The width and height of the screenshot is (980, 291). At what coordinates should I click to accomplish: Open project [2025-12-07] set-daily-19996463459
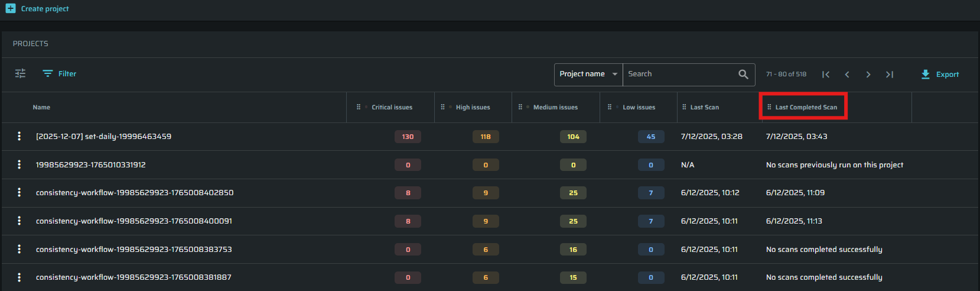tap(103, 137)
